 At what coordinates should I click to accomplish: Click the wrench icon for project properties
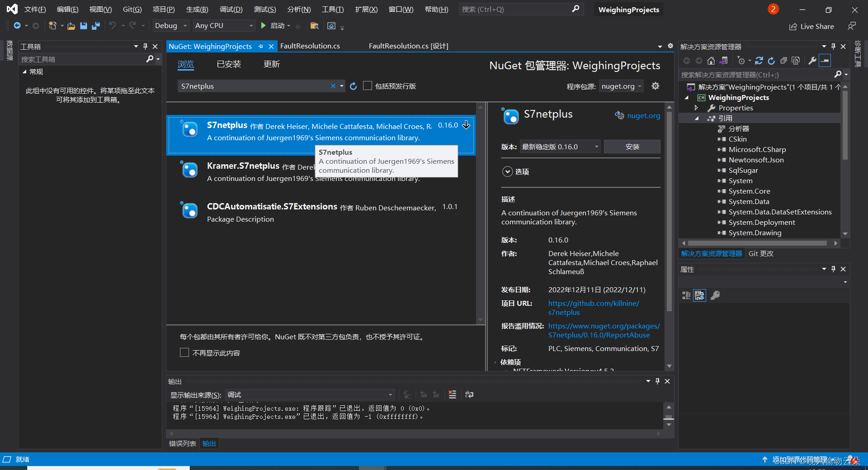[x=812, y=60]
